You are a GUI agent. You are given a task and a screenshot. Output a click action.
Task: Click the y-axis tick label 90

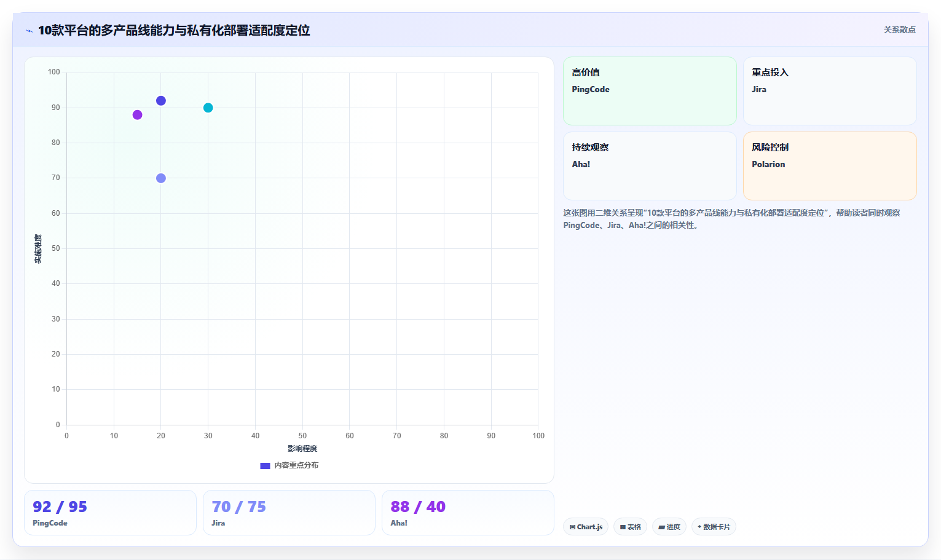tap(56, 108)
